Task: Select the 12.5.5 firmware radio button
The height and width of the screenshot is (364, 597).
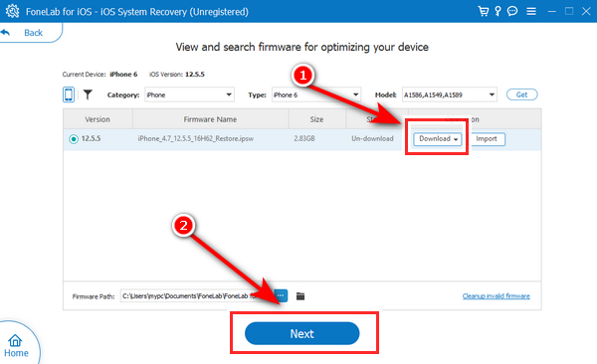Action: [74, 139]
